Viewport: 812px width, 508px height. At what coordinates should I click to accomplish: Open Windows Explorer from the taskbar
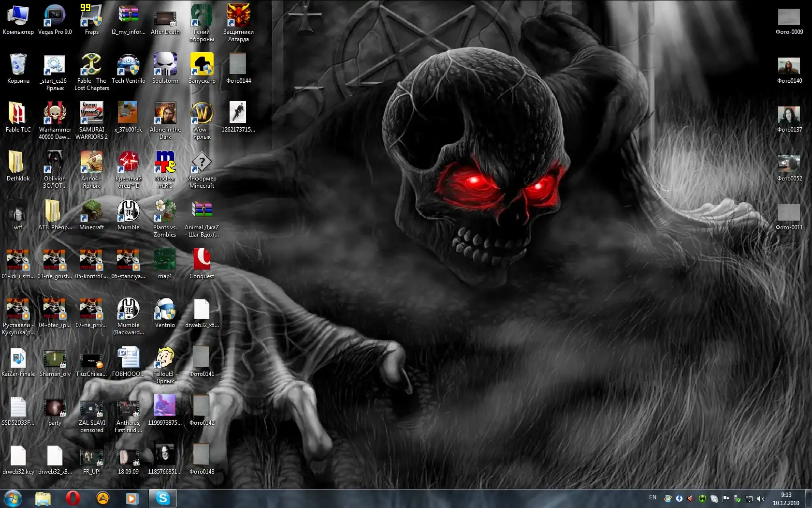point(43,498)
